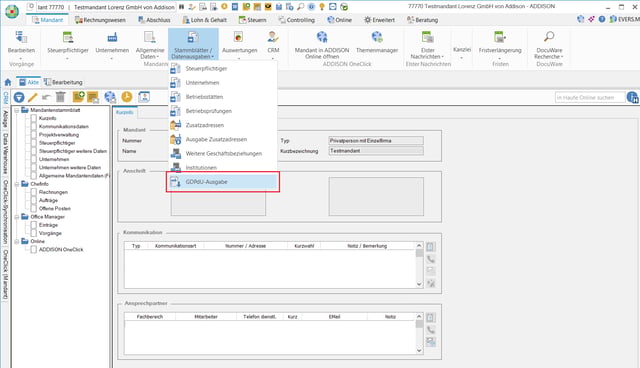Choose Betriebsstätten from the dropdown menu
Image resolution: width=640 pixels, height=368 pixels.
click(223, 97)
